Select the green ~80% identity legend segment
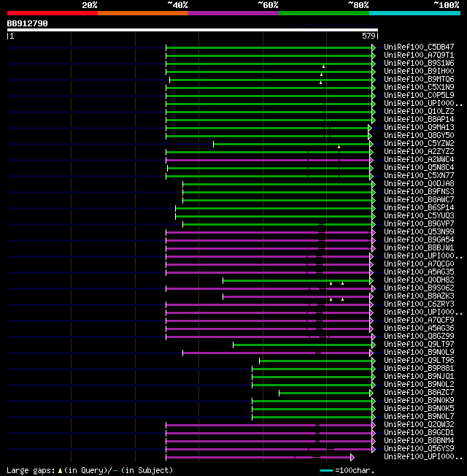This screenshot has height=476, width=467. [x=324, y=13]
